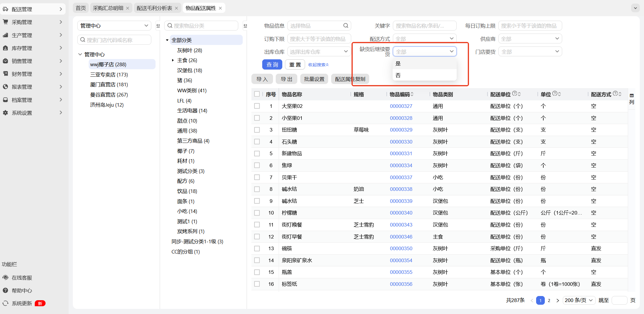
Task: Click the 帮助中心 question mark icon
Action: coord(5,291)
